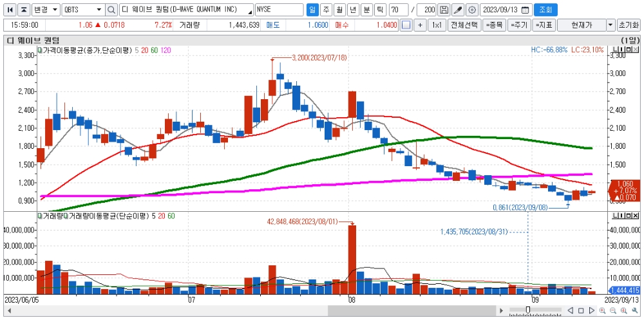
Task: Open chart settings via the gear icon
Action: click(x=472, y=10)
